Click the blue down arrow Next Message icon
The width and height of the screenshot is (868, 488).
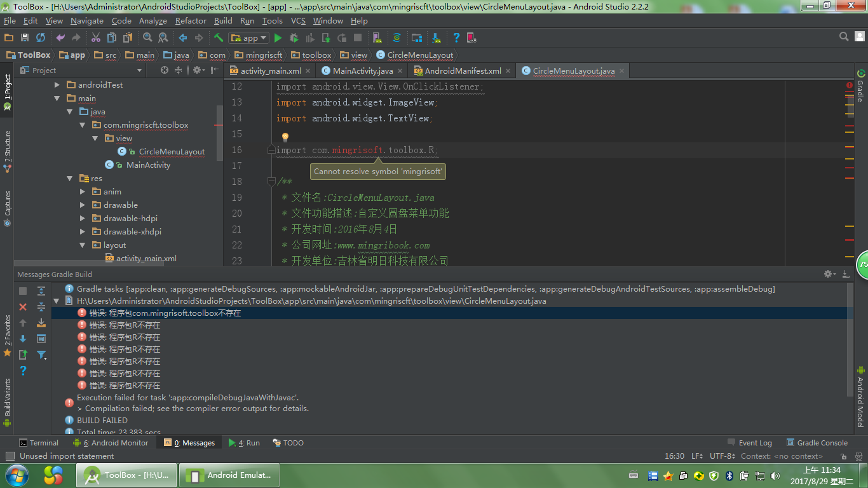(x=23, y=339)
